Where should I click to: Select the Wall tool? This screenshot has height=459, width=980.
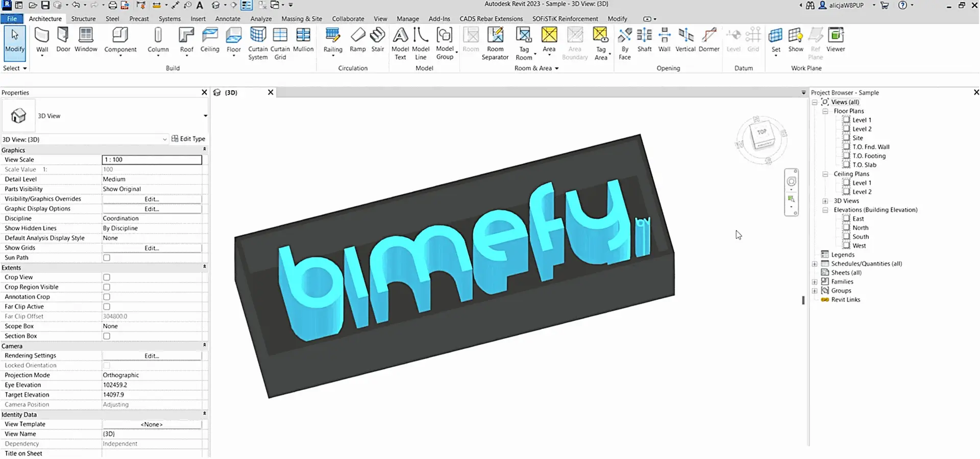(42, 40)
